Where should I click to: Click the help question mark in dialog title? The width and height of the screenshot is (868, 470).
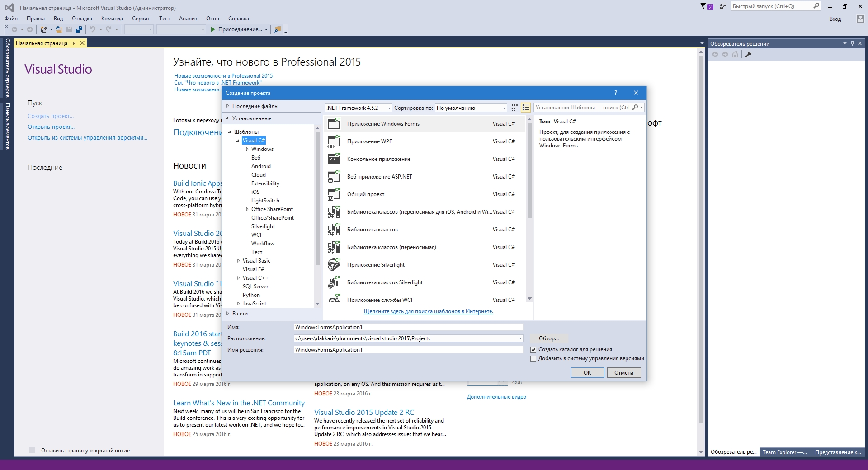point(615,93)
